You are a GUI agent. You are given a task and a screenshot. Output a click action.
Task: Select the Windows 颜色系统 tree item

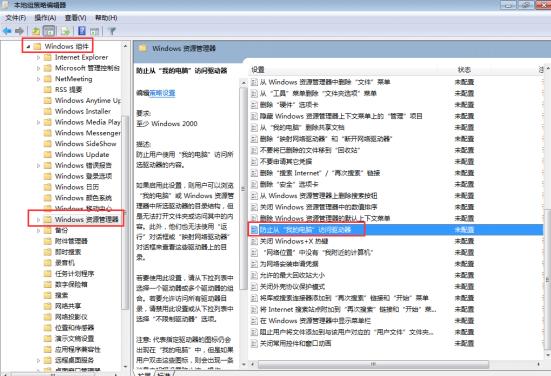[x=83, y=198]
